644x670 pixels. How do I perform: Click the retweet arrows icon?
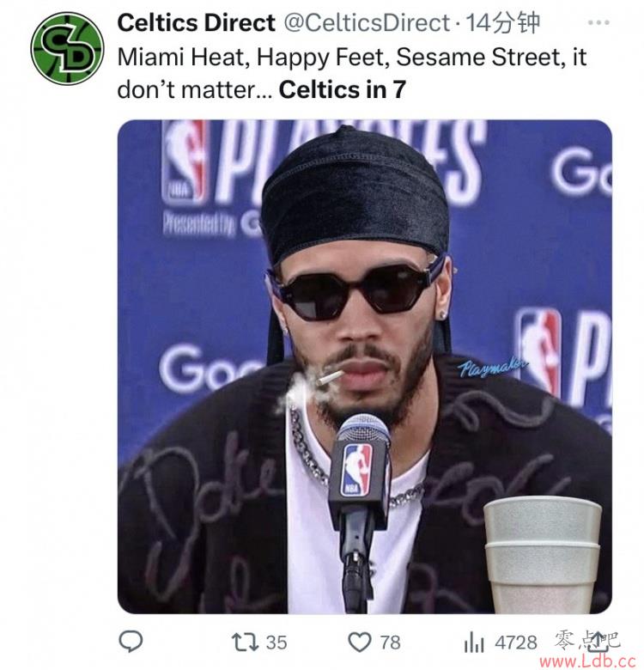[245, 643]
